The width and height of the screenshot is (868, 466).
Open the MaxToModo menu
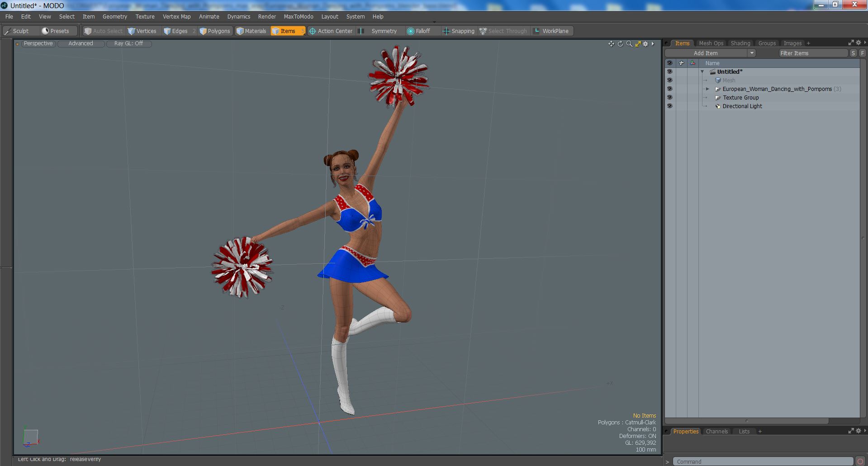(299, 16)
